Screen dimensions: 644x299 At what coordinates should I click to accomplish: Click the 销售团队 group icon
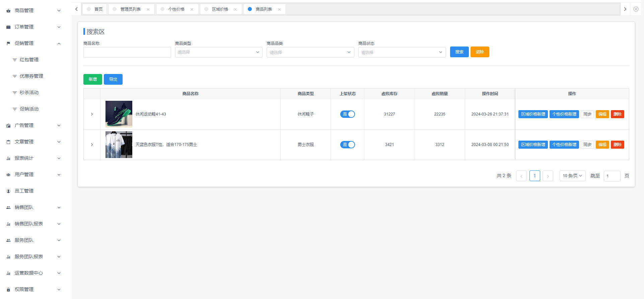click(8, 208)
